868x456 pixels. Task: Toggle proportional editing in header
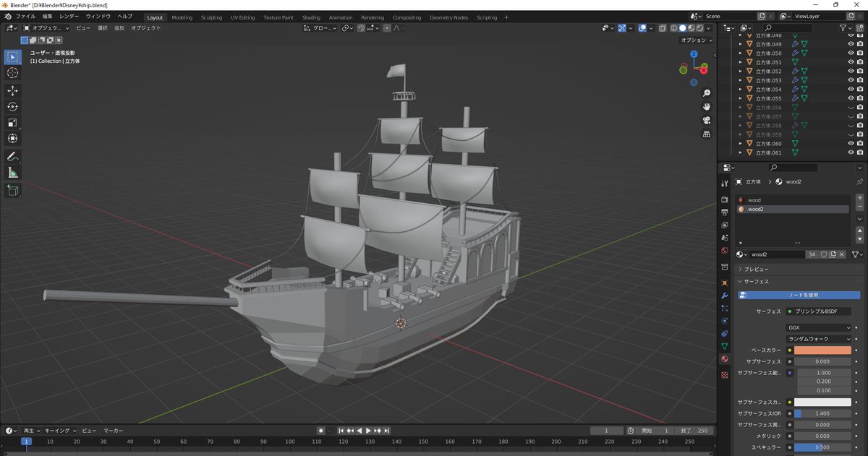(x=387, y=28)
